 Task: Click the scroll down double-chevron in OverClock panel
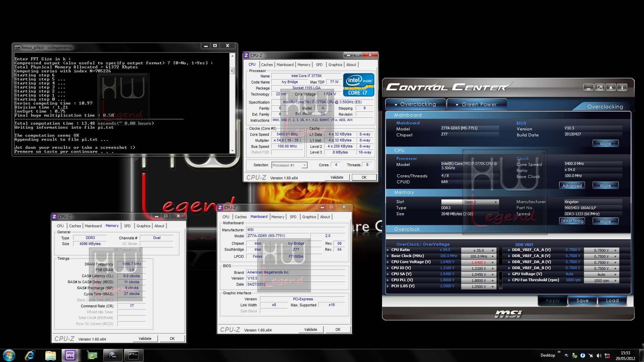(x=500, y=281)
